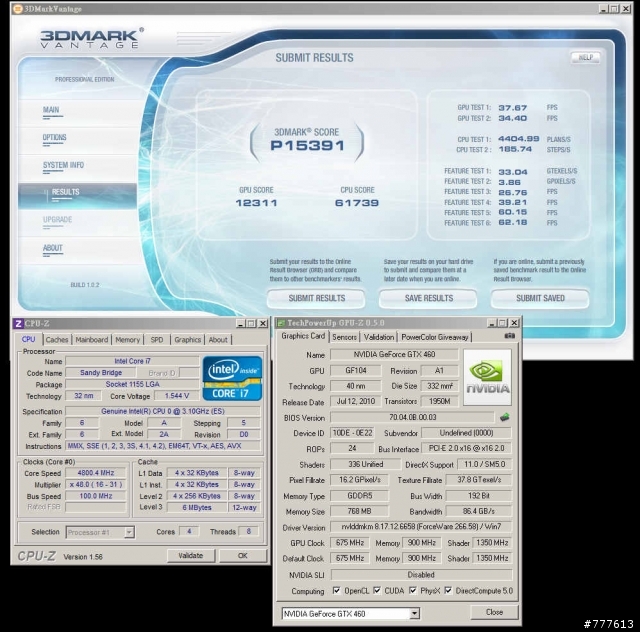Open the Memory tab in CPU-Z

127,340
